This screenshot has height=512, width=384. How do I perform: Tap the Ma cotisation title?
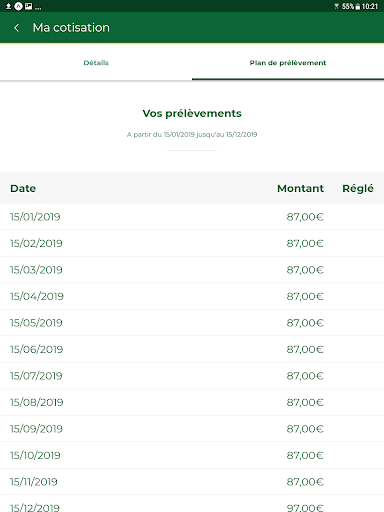pos(71,28)
